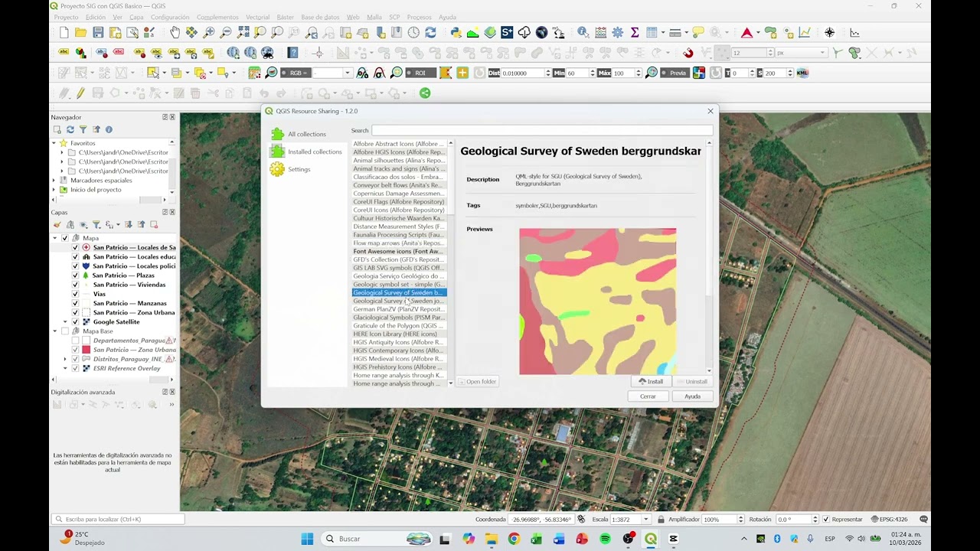Click the Buscar box on Windows taskbar
Viewport: 980px width, 551px height.
pyautogui.click(x=377, y=539)
